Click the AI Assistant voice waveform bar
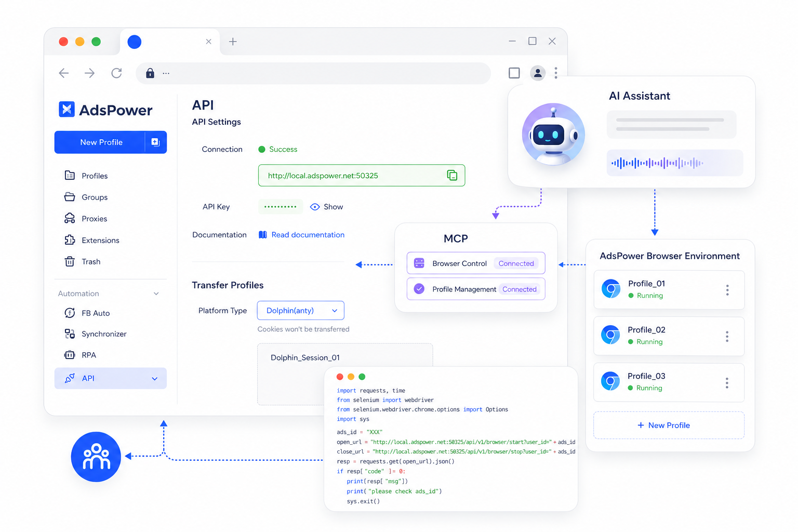Image resolution: width=798 pixels, height=532 pixels. click(675, 163)
